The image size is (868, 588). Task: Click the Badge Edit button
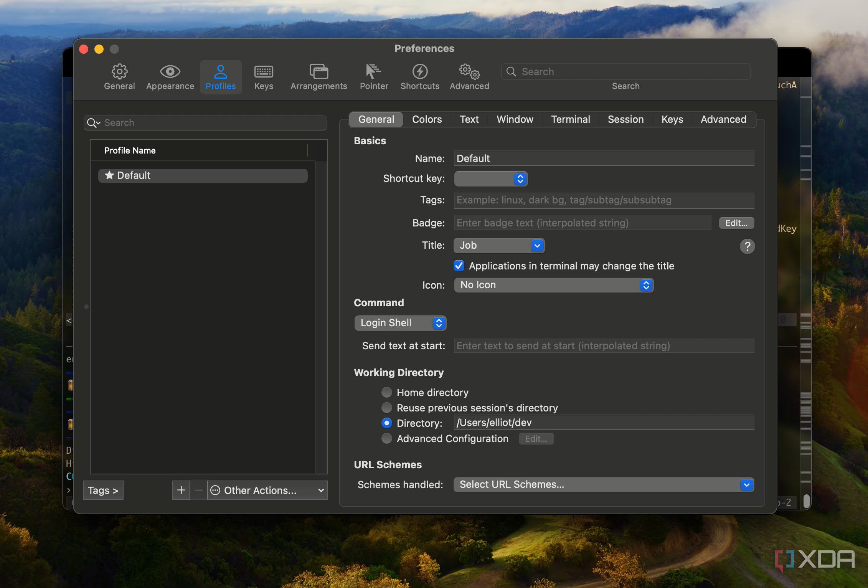736,223
